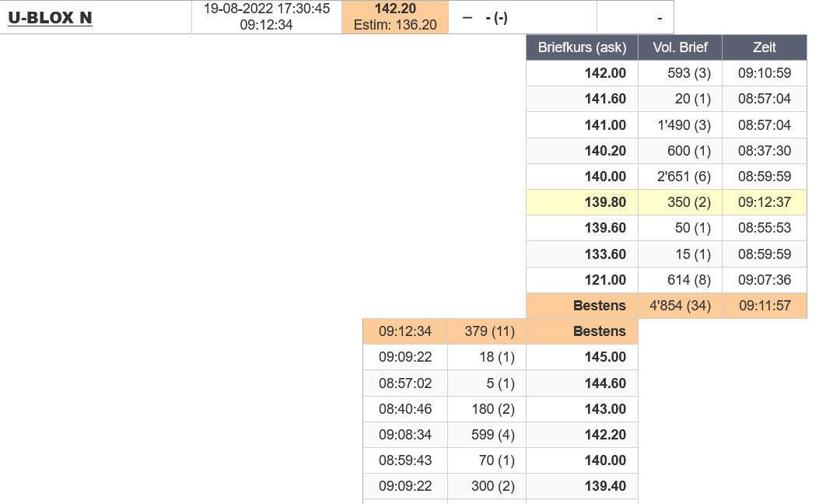The height and width of the screenshot is (504, 819).
Task: Click the time 09:07:36
Action: pos(764,280)
